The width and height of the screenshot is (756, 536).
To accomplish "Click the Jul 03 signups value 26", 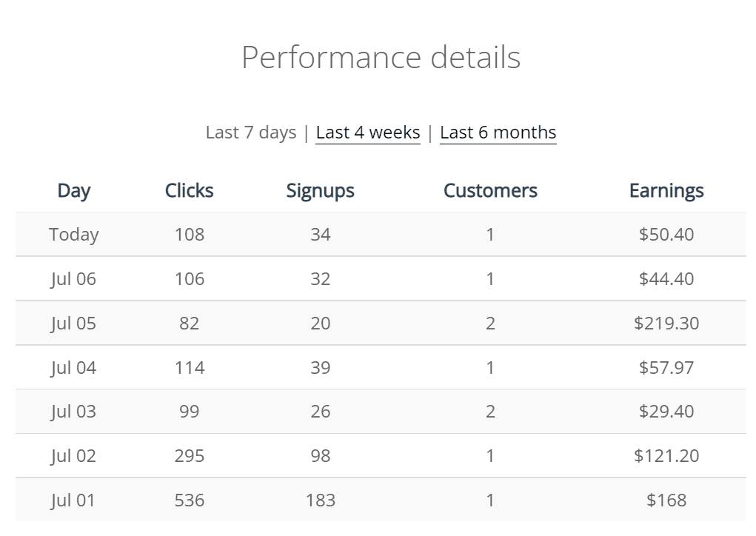I will point(320,412).
